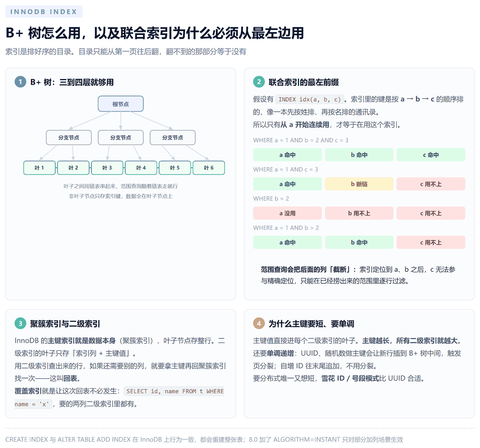Click the bold term "单调递增"
The image size is (480, 448).
280,353
